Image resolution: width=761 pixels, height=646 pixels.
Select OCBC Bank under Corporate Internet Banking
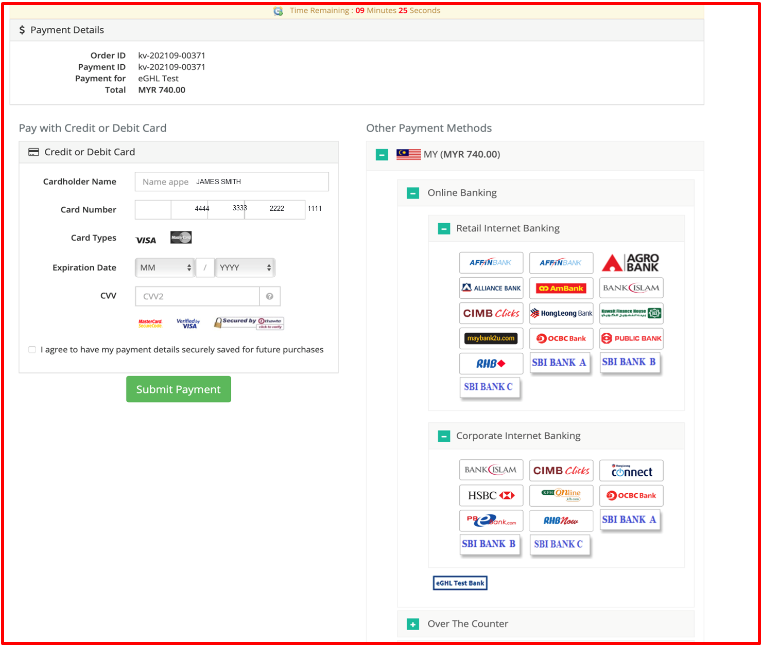point(631,496)
